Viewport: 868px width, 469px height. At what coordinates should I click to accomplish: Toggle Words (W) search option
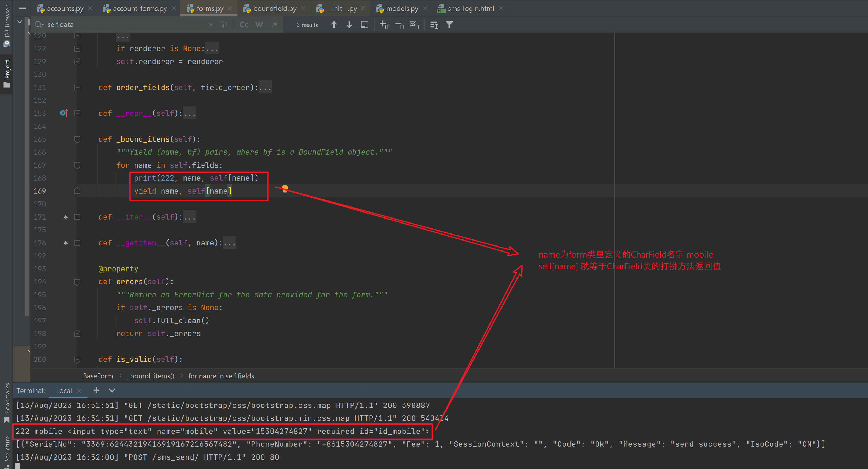point(259,25)
